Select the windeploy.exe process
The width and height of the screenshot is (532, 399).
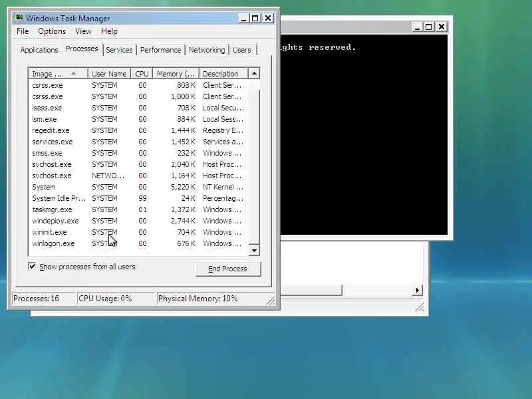[138, 221]
